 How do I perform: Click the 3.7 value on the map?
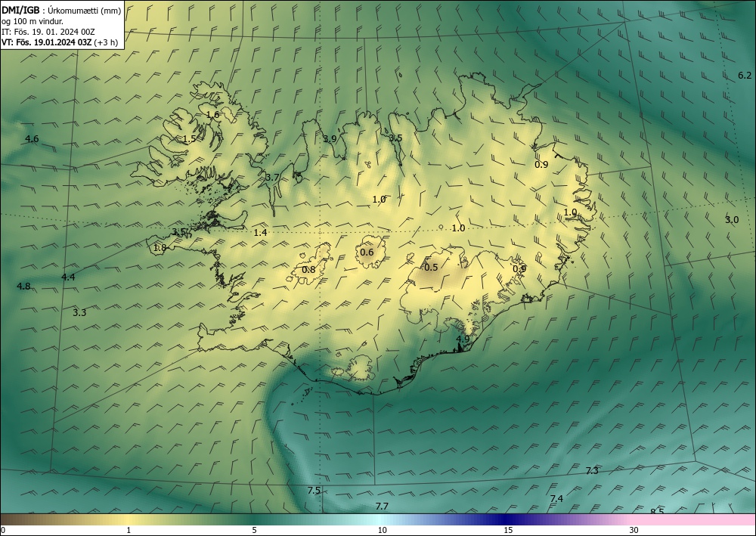tap(272, 178)
